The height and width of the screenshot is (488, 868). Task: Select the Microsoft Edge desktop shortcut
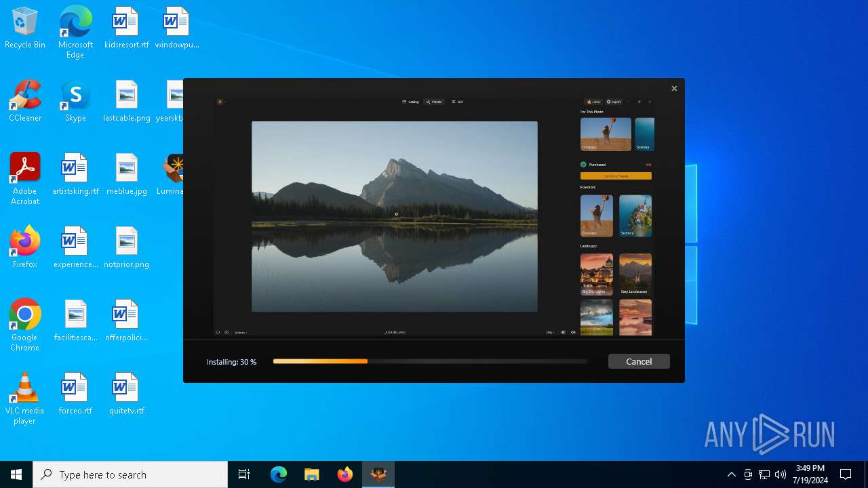click(x=75, y=32)
